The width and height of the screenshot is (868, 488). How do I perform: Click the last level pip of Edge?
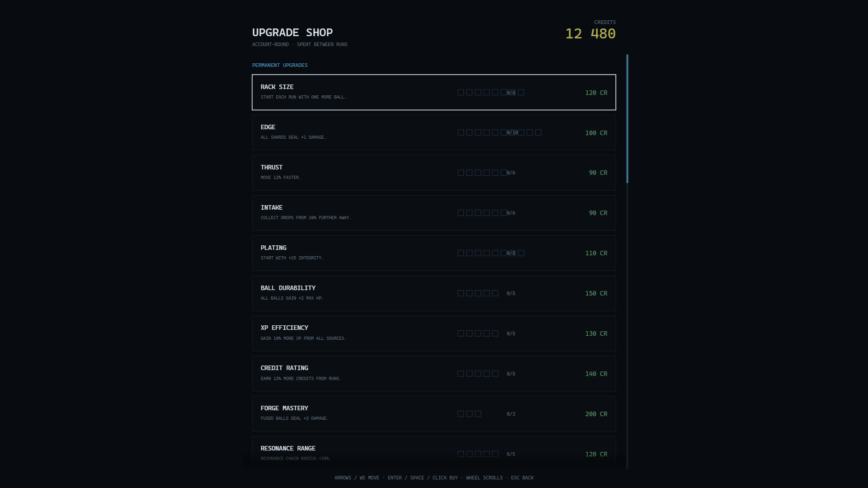coord(538,132)
